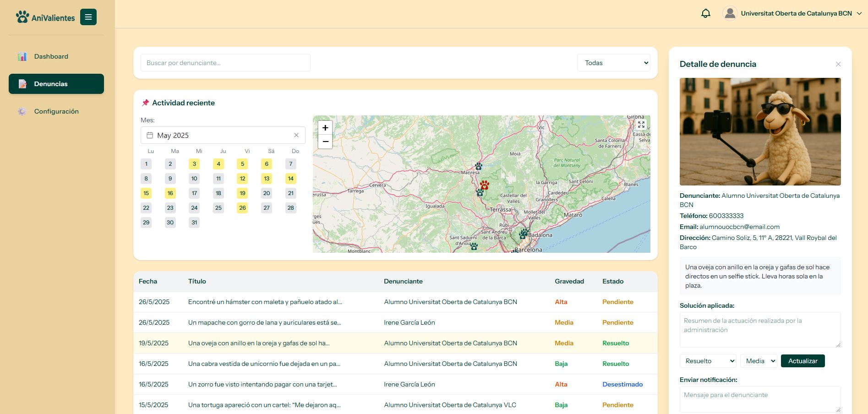Screen dimensions: 868x414
Task: Open the notifications bell
Action: coord(706,13)
